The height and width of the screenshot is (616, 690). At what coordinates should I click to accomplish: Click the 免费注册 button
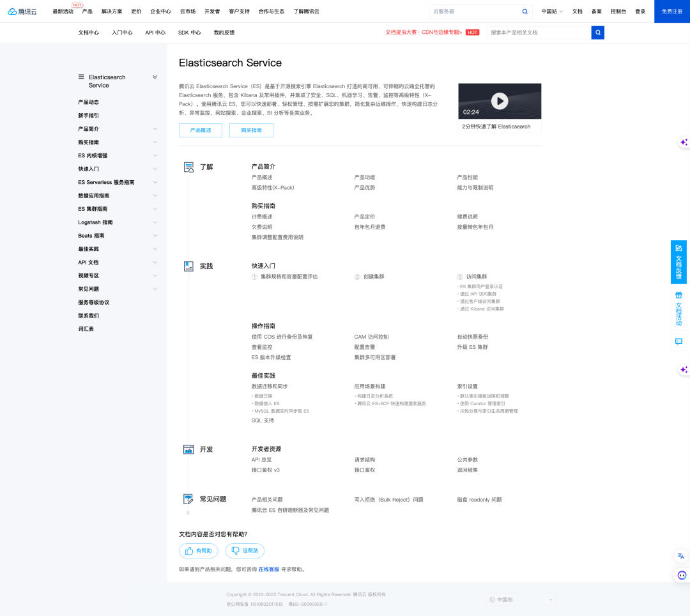672,12
